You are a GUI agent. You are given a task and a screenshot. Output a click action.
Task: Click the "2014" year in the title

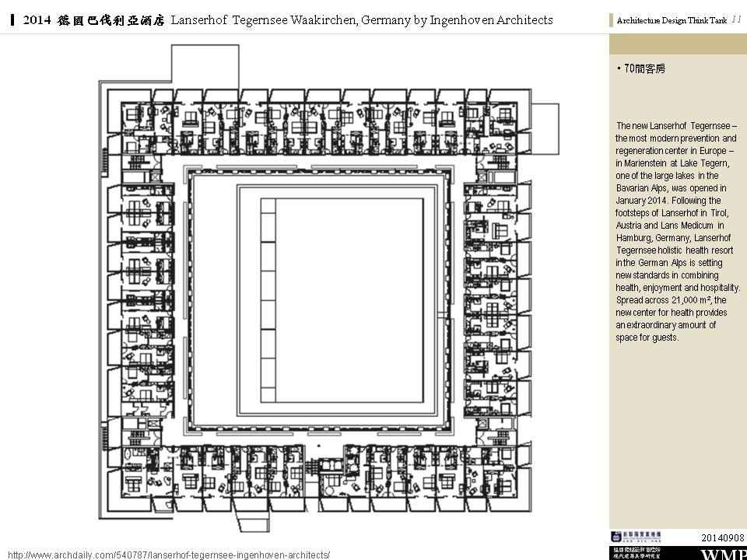(37, 20)
